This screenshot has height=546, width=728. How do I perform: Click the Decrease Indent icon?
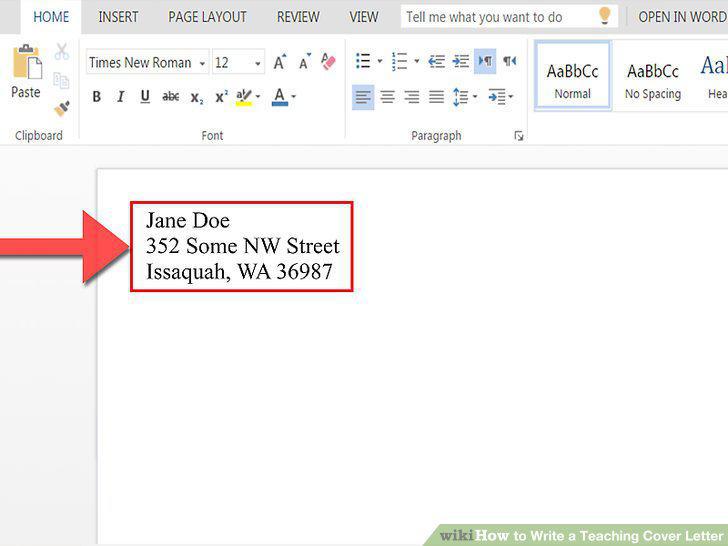[x=436, y=61]
